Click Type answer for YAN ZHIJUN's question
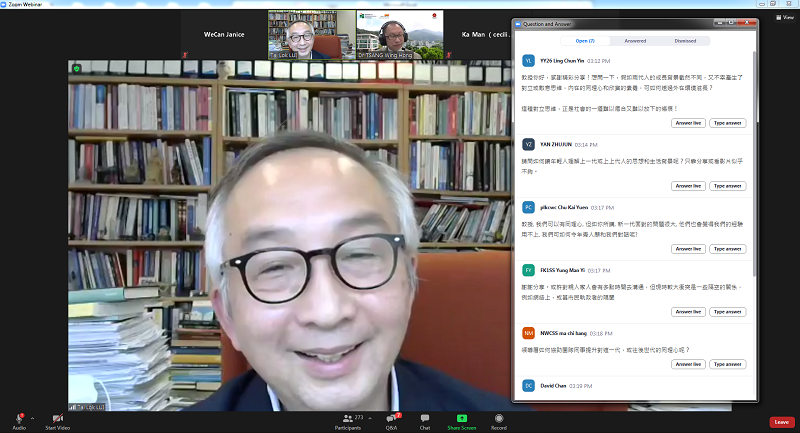The height and width of the screenshot is (433, 800). [x=727, y=185]
